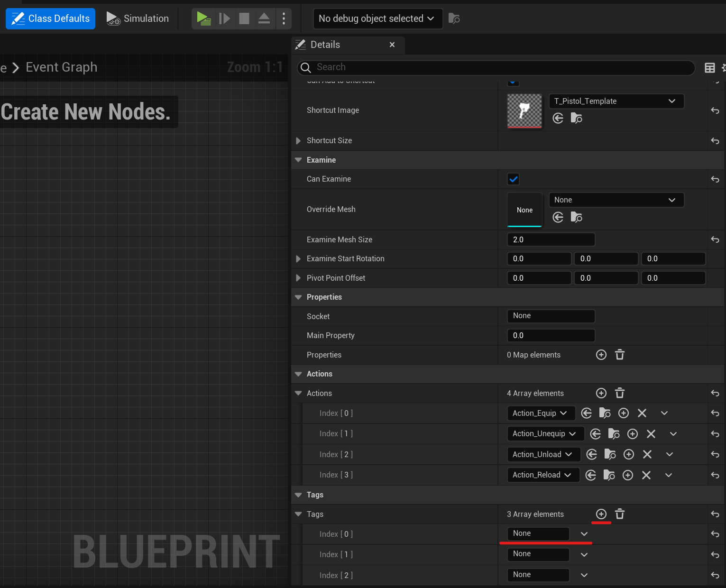Close the Details tab
Image resolution: width=726 pixels, height=588 pixels.
(392, 45)
